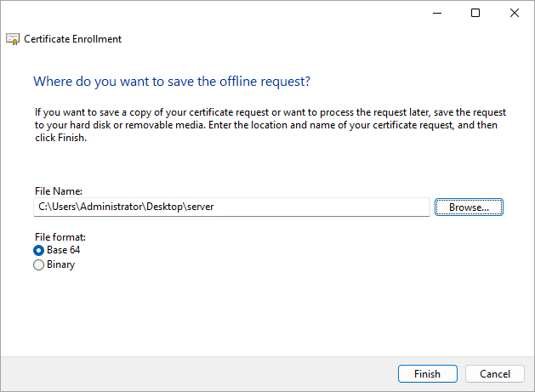This screenshot has width=535, height=392.
Task: Select the Base 64 radio button
Action: [38, 250]
